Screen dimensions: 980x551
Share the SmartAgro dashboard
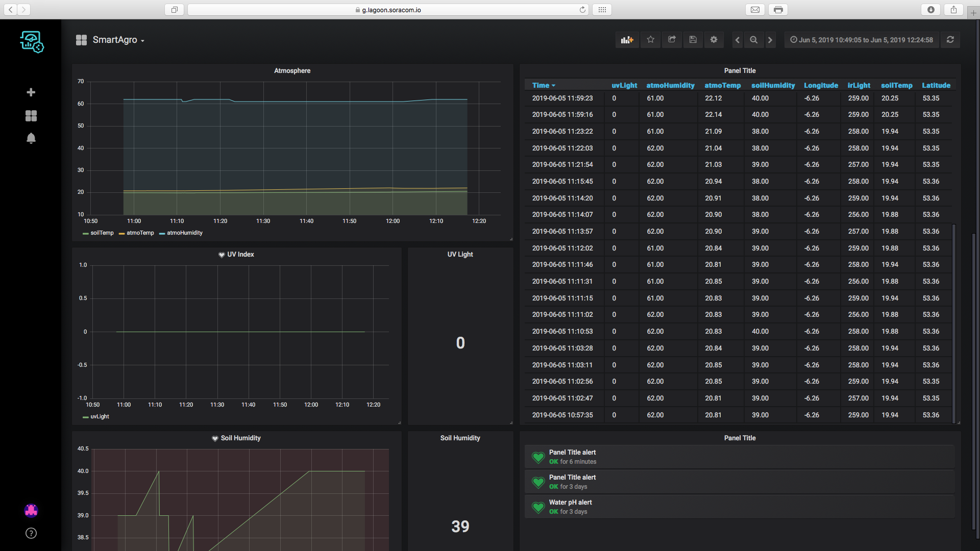click(672, 40)
